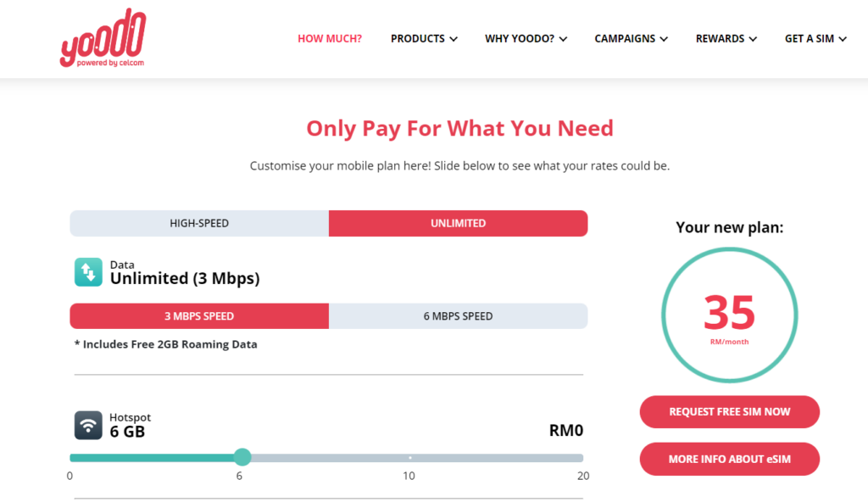Screen dimensions: 868x502
Task: Click the Hotspot Wi-Fi icon
Action: (x=88, y=425)
